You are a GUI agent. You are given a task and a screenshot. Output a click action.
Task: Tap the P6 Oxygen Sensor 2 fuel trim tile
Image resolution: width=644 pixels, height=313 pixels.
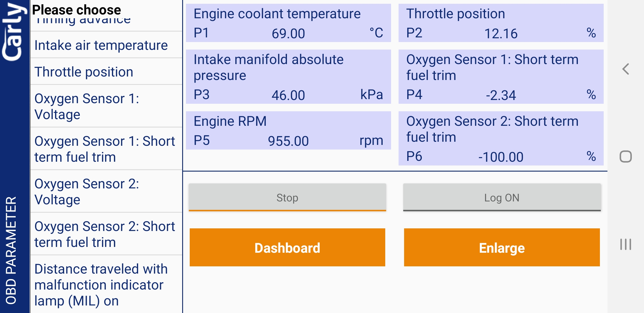tap(501, 139)
